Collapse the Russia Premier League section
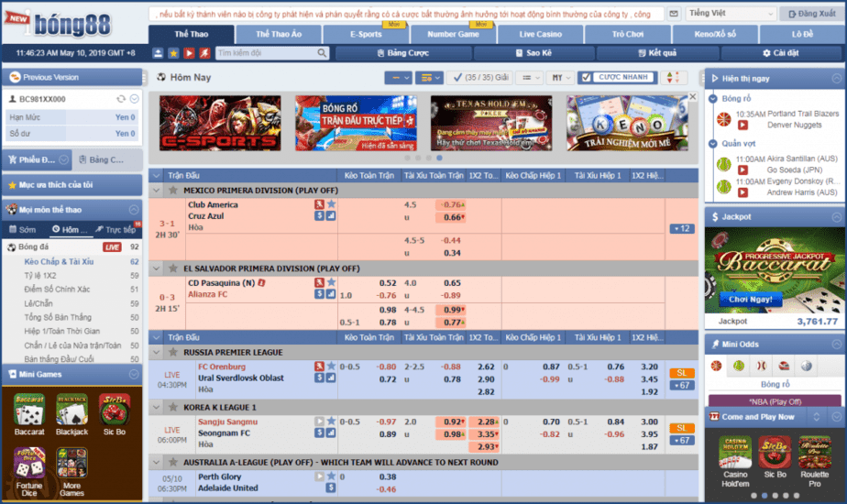 [157, 352]
